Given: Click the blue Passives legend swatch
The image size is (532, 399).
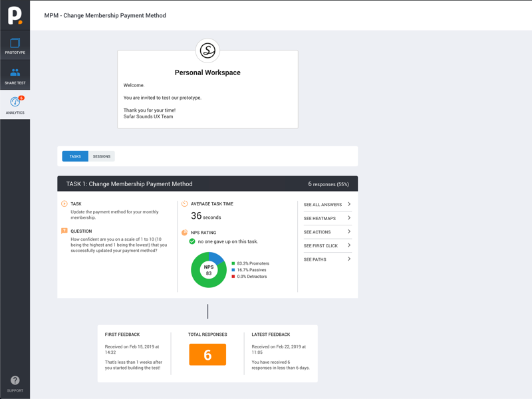Looking at the screenshot, I should [233, 270].
